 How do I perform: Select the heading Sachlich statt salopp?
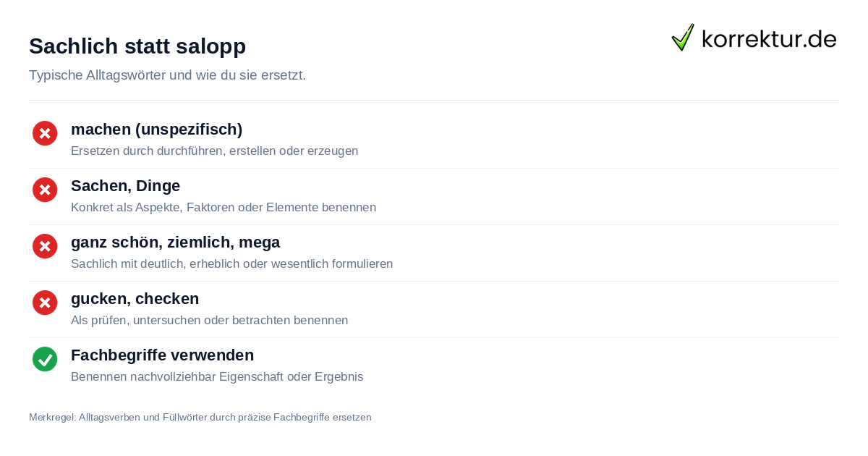pyautogui.click(x=137, y=46)
